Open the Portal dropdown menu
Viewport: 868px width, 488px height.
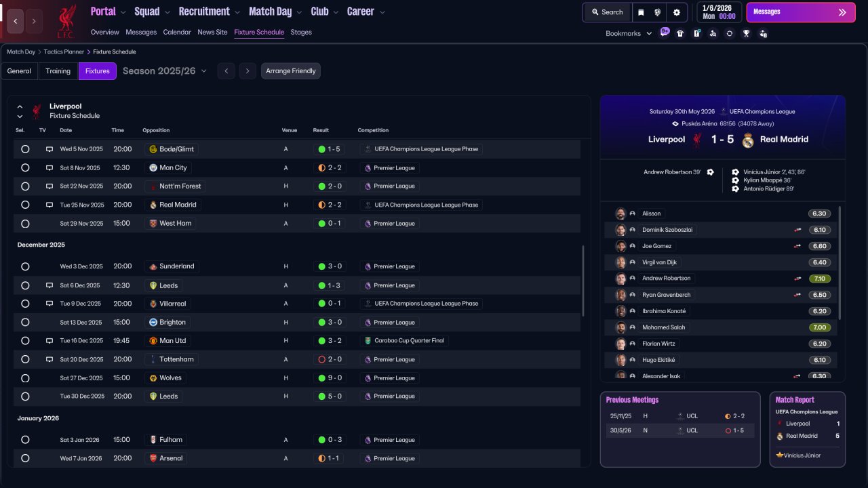(x=108, y=12)
